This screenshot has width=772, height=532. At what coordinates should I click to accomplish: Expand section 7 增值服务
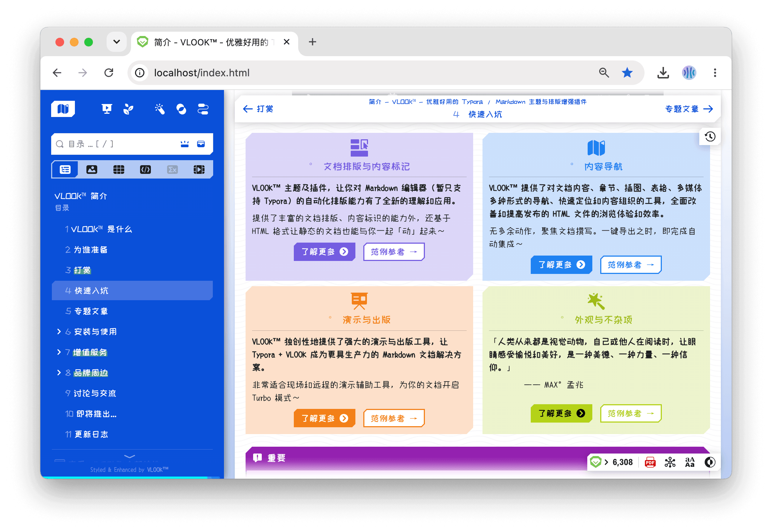click(x=59, y=352)
